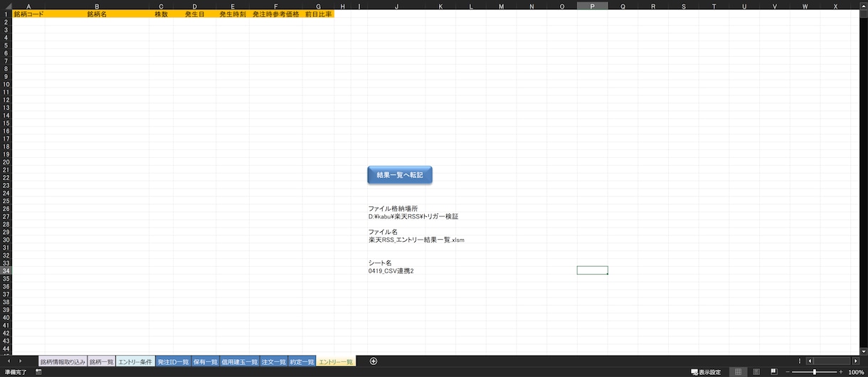This screenshot has height=377, width=868.
Task: Open the 銘柄情報取り込み sheet tab
Action: [63, 362]
